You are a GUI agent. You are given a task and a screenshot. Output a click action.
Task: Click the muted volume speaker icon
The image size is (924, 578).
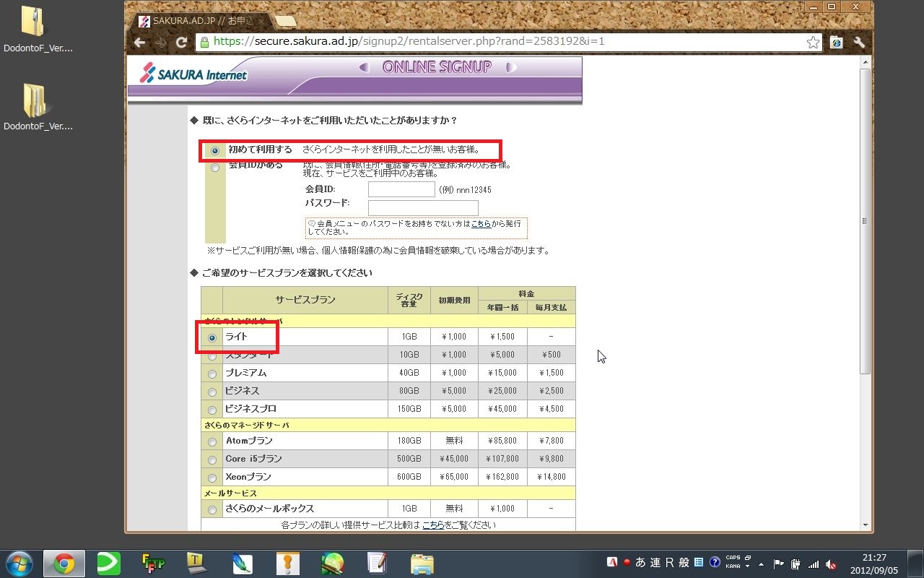click(x=831, y=564)
